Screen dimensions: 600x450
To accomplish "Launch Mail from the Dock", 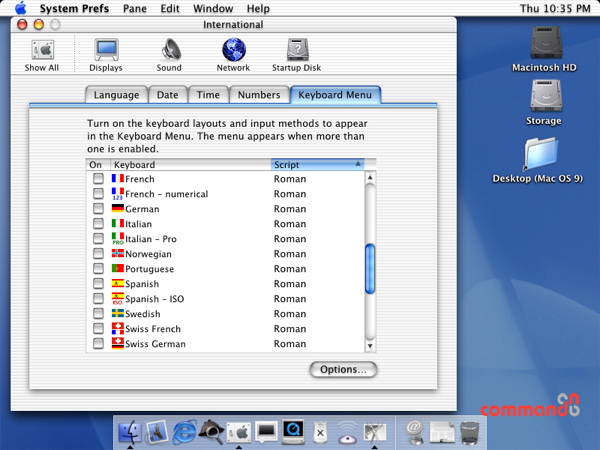I will [x=157, y=432].
